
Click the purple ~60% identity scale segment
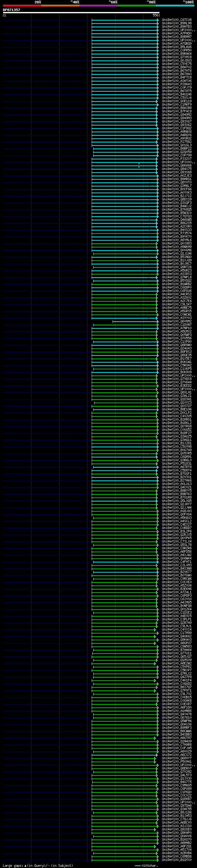98,6
